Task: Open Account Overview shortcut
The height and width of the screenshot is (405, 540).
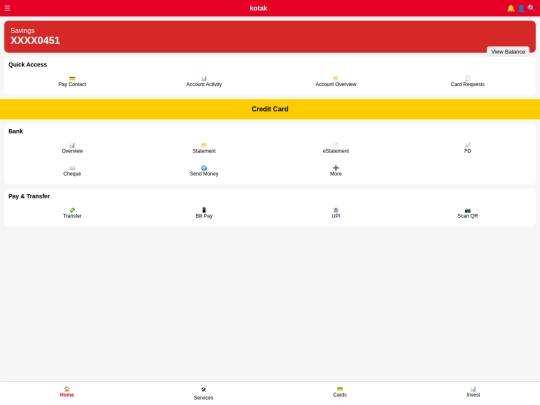Action: pos(336,81)
